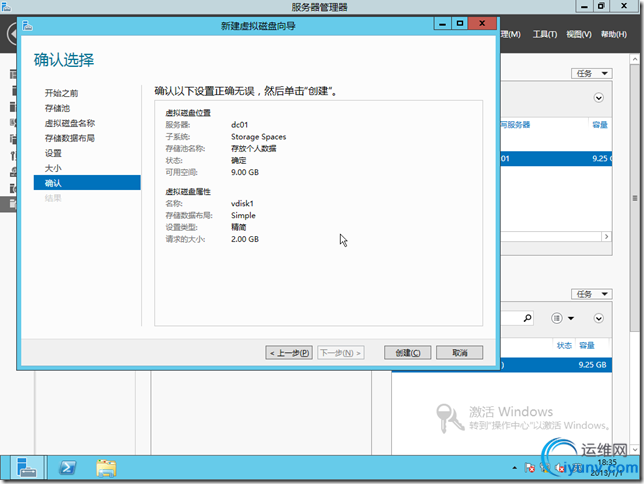The image size is (644, 484).
Task: Collapse the upper panel with chevron circle
Action: point(598,98)
